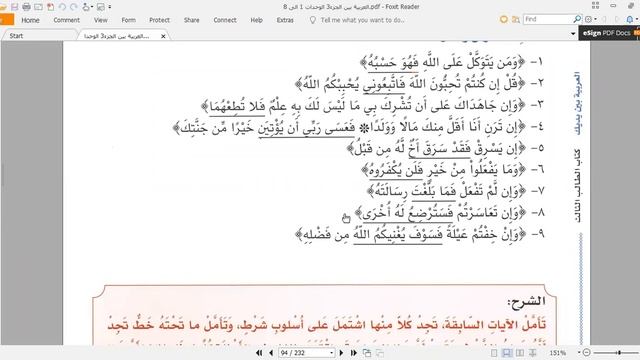Open the Home ribbon tab
Viewport: 640px width, 360px height.
[30, 20]
